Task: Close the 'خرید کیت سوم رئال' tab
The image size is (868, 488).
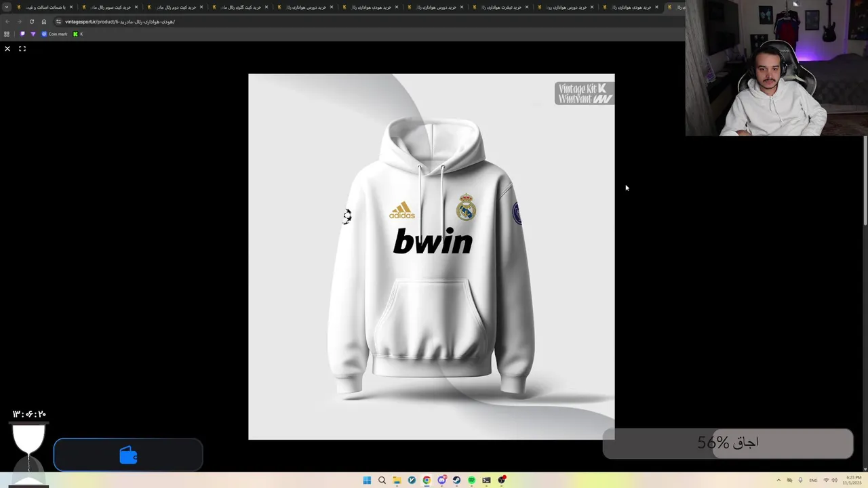Action: (136, 7)
